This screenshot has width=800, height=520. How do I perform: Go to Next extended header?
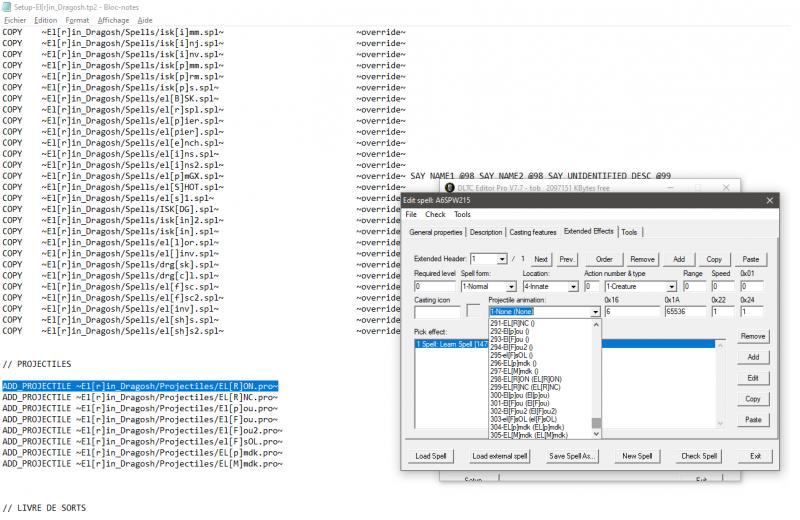point(540,259)
